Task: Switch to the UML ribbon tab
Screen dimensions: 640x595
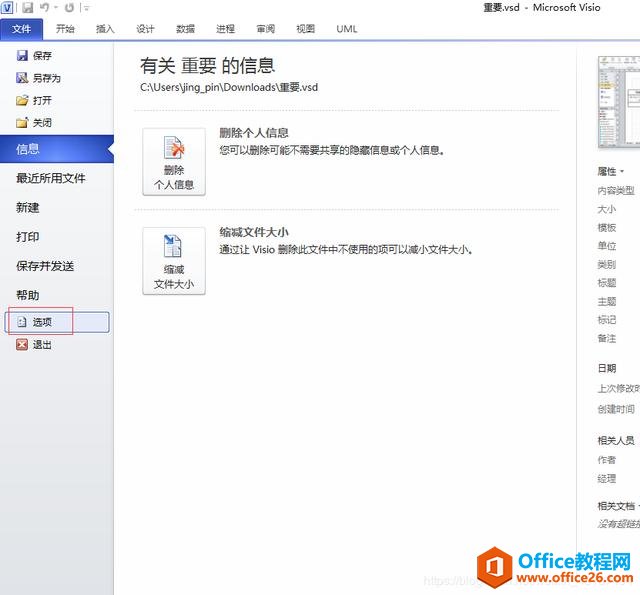Action: (347, 29)
